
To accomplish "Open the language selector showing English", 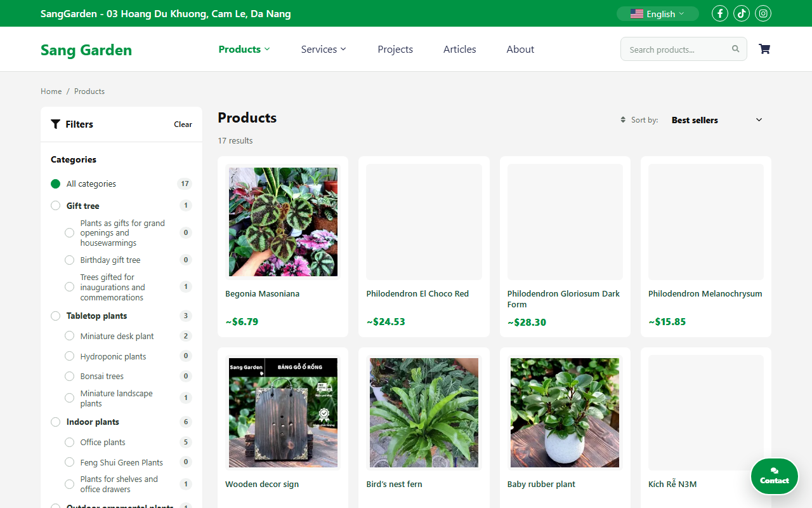I will point(658,13).
